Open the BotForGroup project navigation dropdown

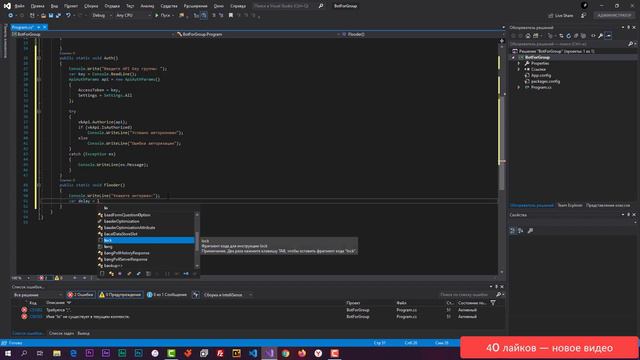[93, 34]
